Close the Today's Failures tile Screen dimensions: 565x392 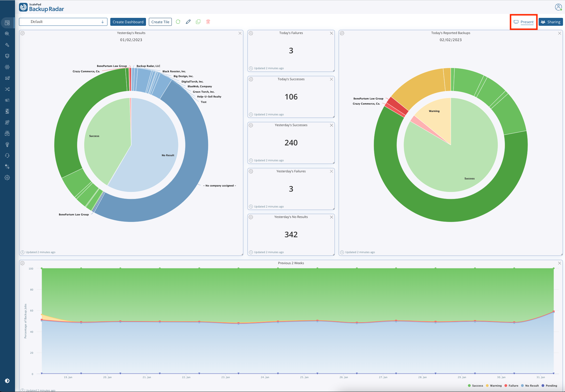point(331,33)
